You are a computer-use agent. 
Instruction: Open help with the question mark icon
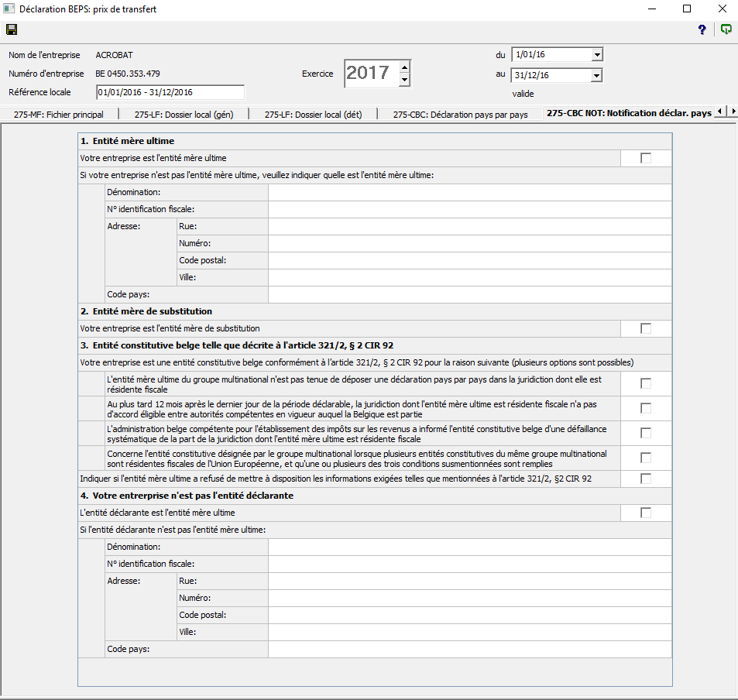702,29
